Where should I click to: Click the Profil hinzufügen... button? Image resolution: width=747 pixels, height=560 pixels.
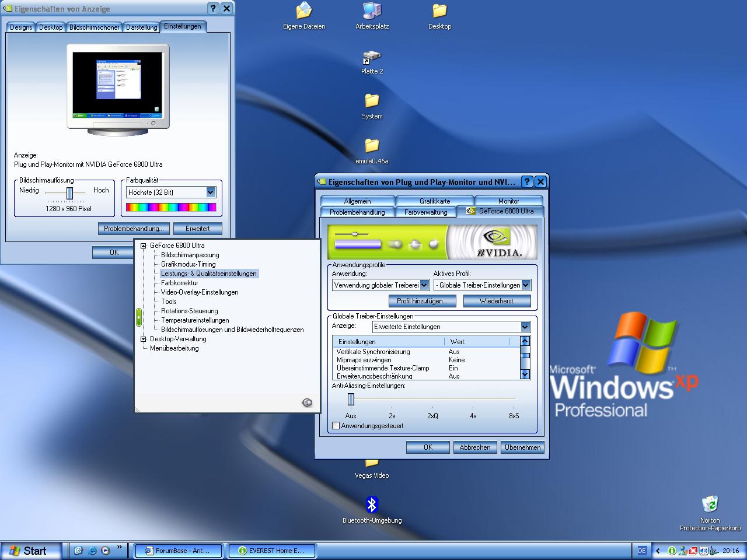tap(422, 301)
